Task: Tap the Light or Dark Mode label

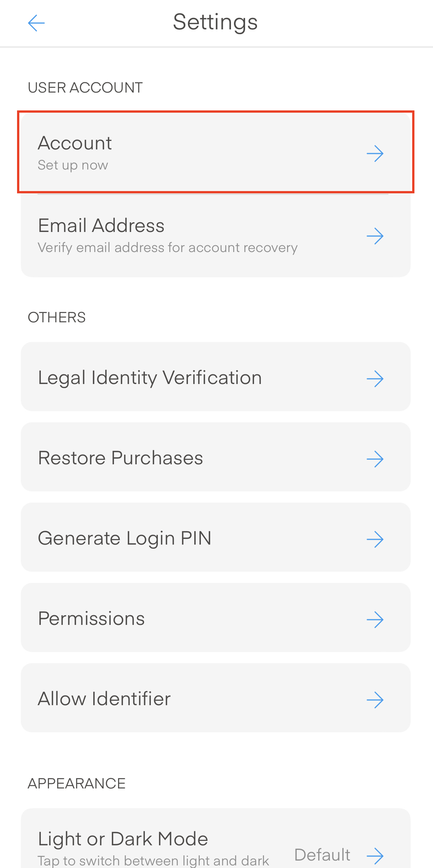Action: pyautogui.click(x=123, y=839)
